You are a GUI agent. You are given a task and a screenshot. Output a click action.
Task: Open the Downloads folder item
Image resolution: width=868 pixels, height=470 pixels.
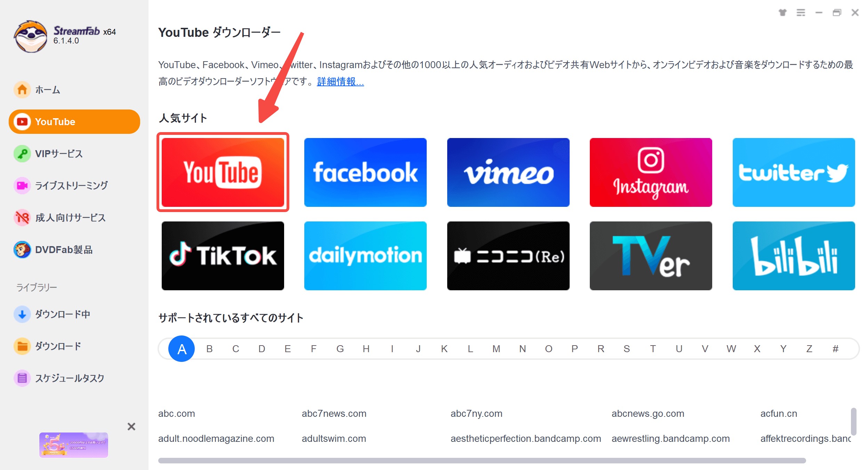tap(48, 346)
